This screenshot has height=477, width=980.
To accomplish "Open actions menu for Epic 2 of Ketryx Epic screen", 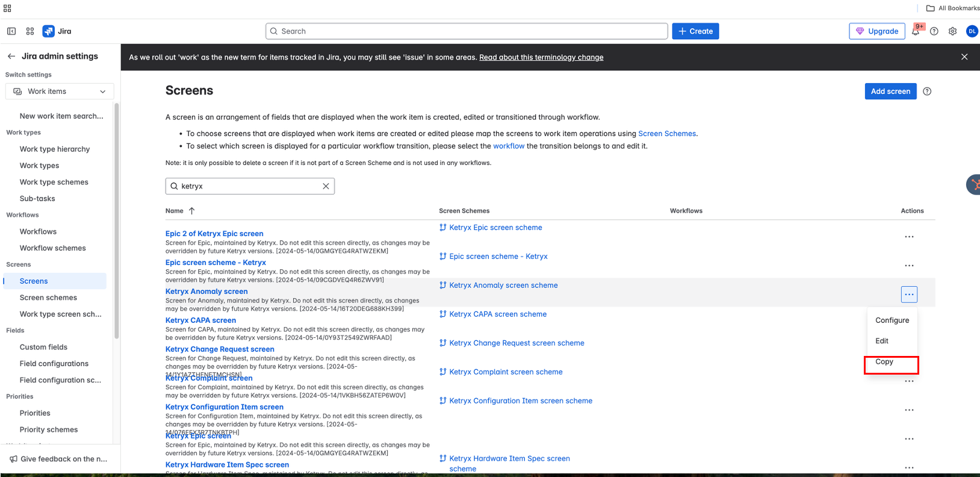I will tap(909, 237).
